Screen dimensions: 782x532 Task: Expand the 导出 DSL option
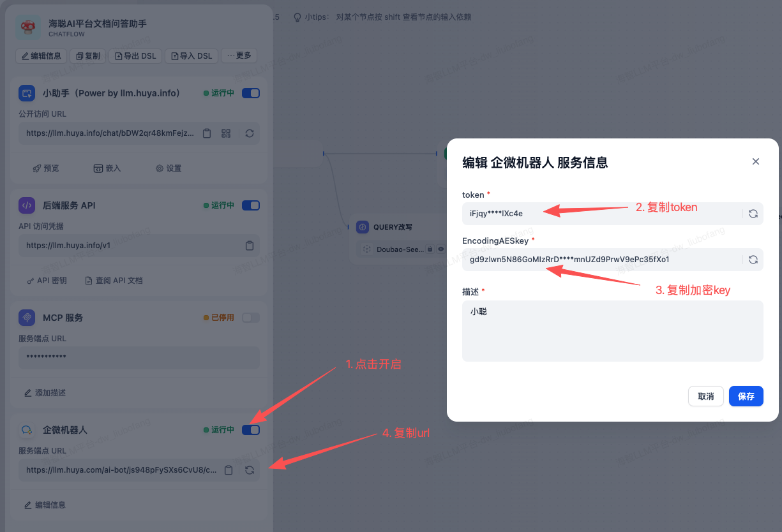click(x=135, y=55)
